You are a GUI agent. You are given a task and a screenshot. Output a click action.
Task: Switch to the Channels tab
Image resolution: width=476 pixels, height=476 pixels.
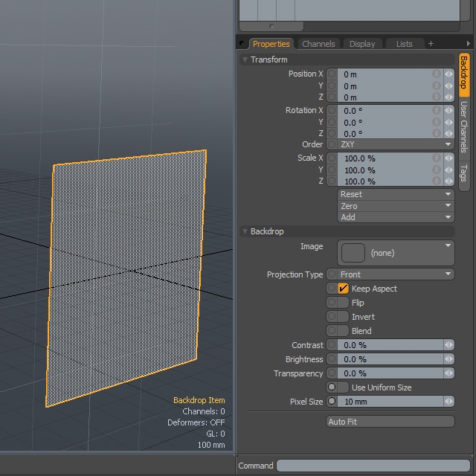[x=318, y=44]
